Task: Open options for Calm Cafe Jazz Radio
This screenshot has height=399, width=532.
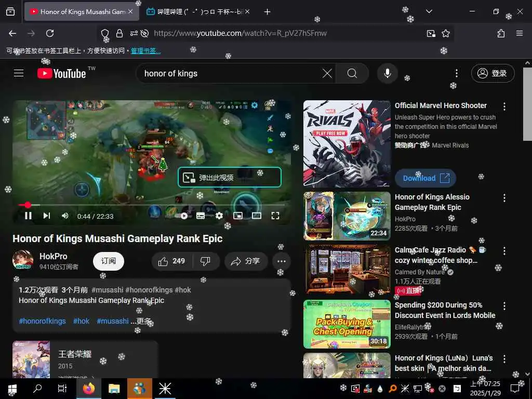Action: (x=504, y=251)
